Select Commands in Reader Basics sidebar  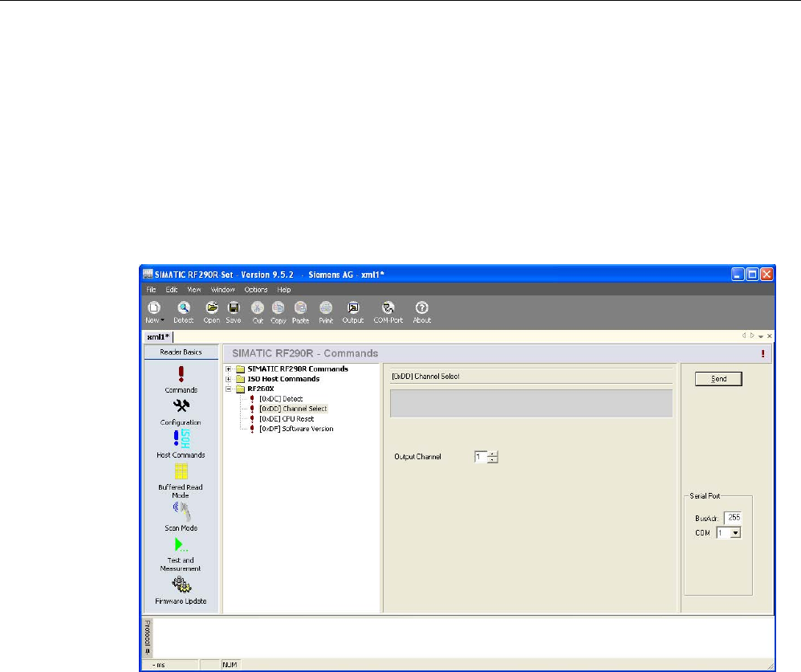tap(181, 379)
